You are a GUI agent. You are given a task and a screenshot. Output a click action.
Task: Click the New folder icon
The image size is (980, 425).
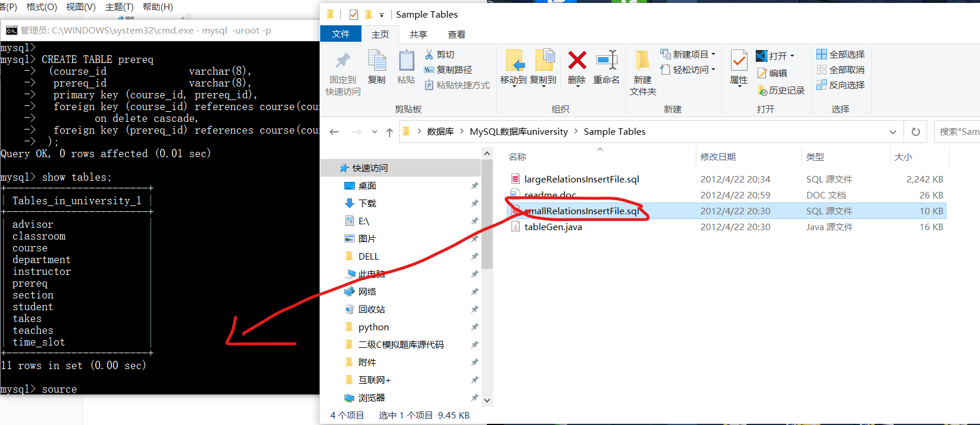click(642, 61)
